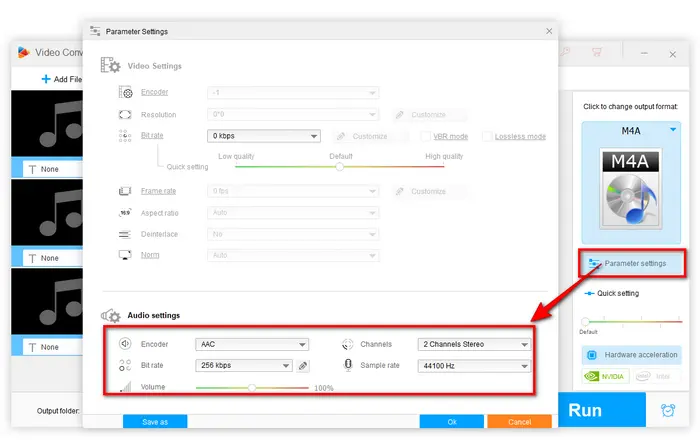Expand the video Encoder dropdown
The height and width of the screenshot is (440, 700).
click(x=293, y=92)
